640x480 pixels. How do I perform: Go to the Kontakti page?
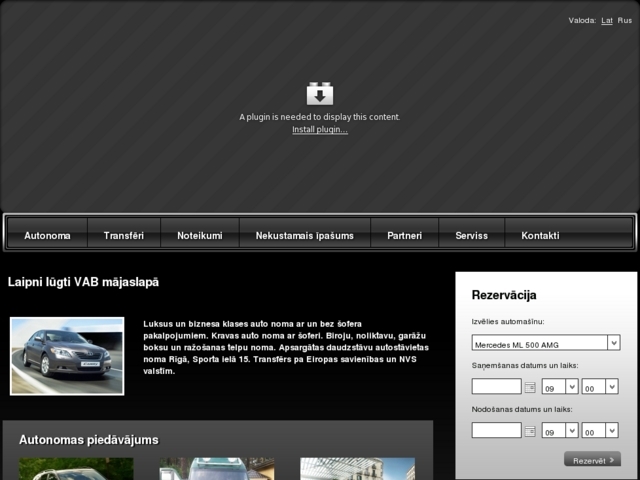tap(540, 235)
